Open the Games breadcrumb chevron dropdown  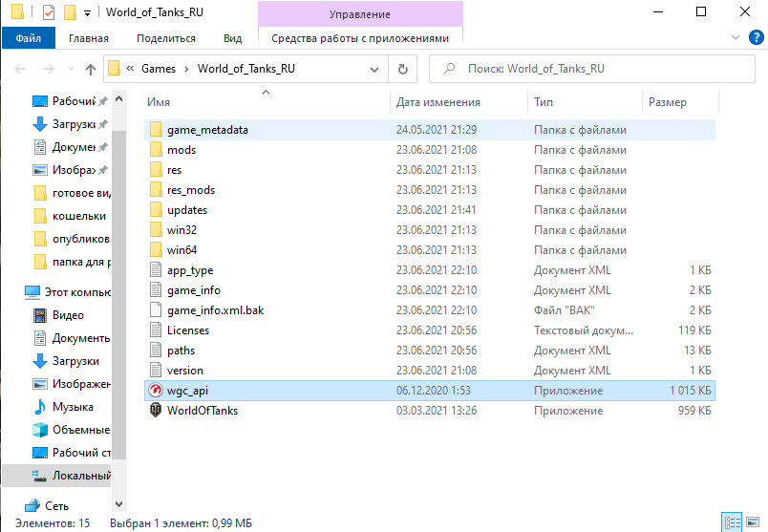tap(186, 69)
